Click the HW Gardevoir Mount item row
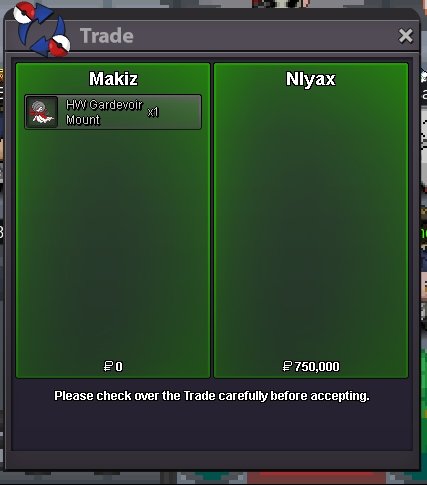427x485 pixels. point(113,112)
